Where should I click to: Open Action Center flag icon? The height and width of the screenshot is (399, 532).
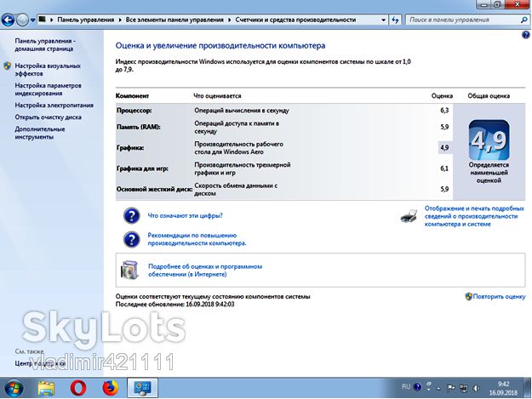point(451,388)
